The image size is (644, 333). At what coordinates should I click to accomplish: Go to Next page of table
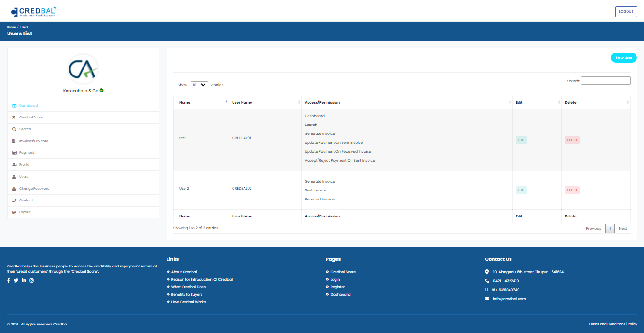(623, 229)
